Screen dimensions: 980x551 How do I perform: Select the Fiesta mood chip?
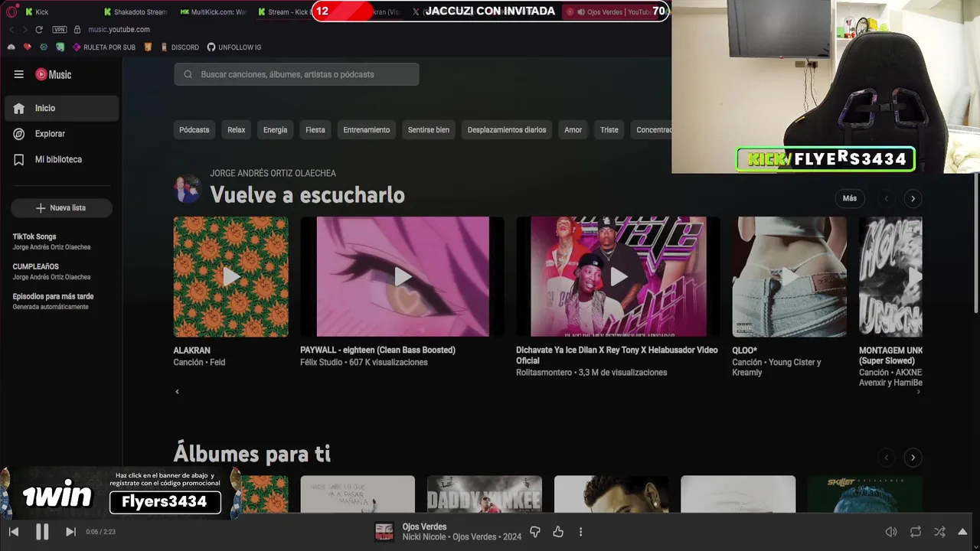coord(315,130)
